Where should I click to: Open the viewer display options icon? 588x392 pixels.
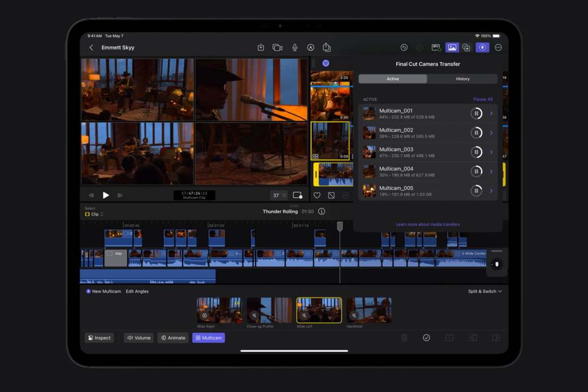click(298, 196)
